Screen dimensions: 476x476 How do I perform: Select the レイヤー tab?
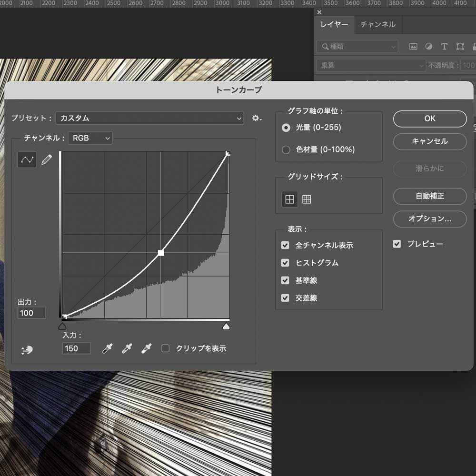pyautogui.click(x=334, y=25)
